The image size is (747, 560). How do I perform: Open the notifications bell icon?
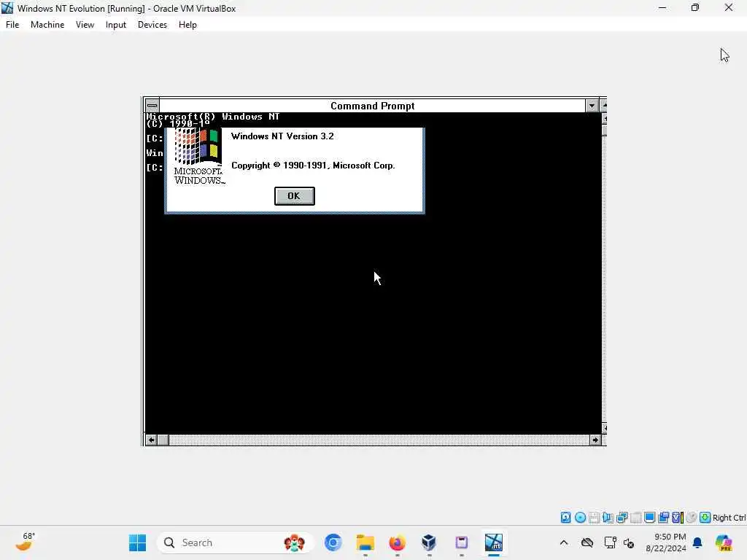(x=697, y=542)
